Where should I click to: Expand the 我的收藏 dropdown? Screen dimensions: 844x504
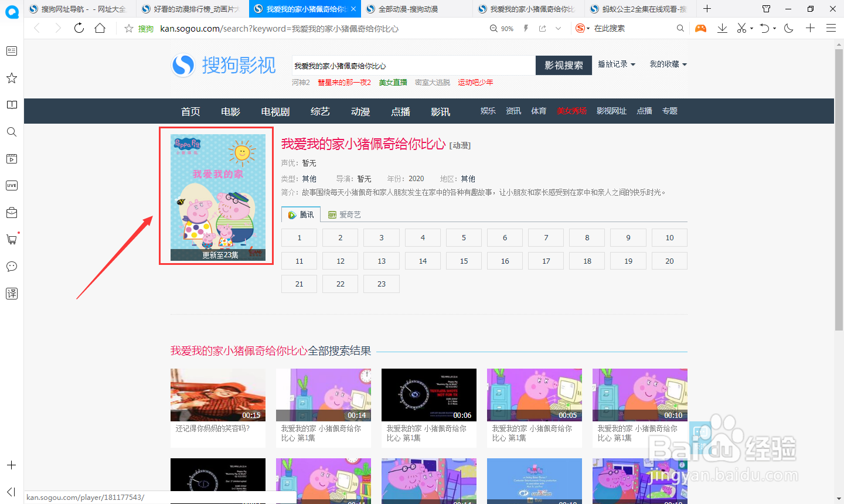(668, 65)
